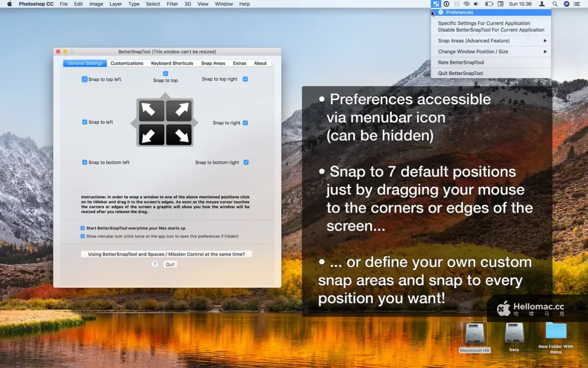Open the Type menu
Image resolution: width=588 pixels, height=368 pixels.
(134, 4)
